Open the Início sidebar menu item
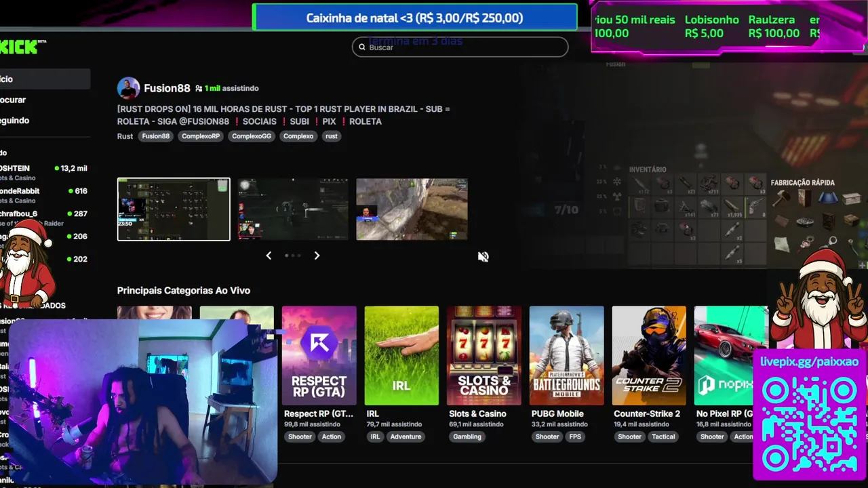Viewport: 868px width, 488px height. [45, 79]
